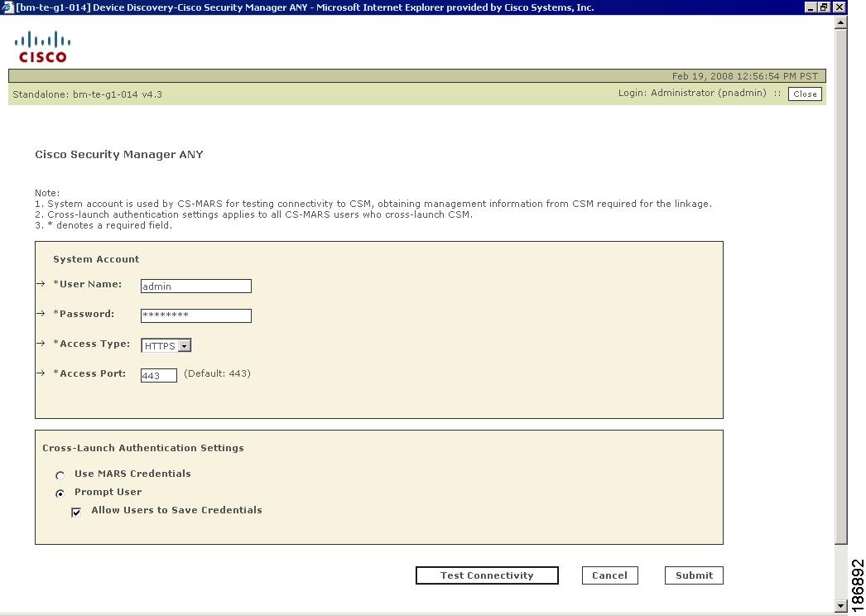Click the scrollbar down arrow
866x616 pixels.
[840, 606]
